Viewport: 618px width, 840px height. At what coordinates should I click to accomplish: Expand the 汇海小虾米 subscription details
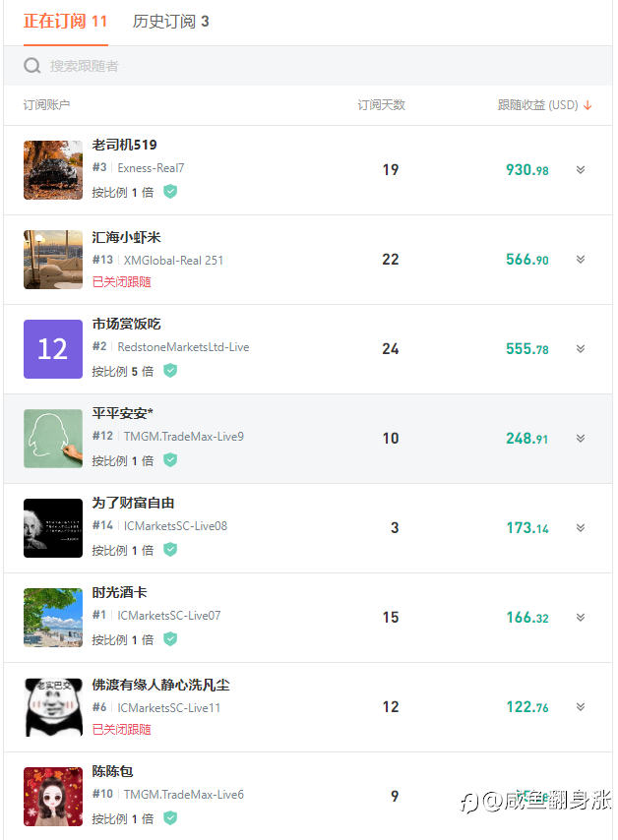coord(581,260)
